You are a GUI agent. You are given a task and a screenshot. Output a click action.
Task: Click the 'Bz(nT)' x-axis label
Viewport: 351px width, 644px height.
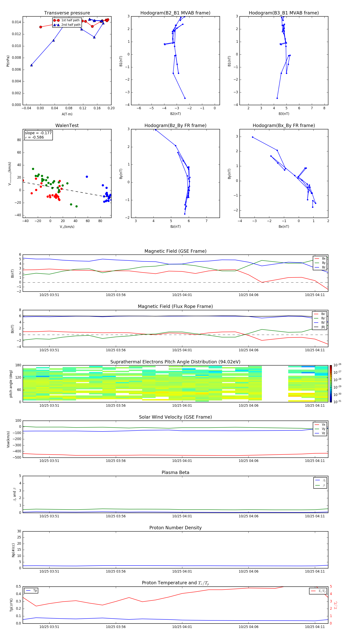[175, 227]
